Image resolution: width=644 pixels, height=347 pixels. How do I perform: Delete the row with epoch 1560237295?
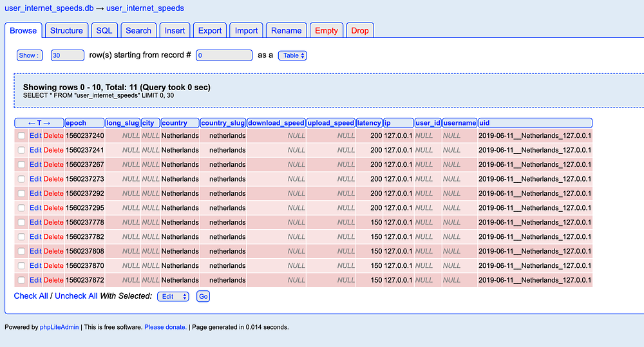53,208
